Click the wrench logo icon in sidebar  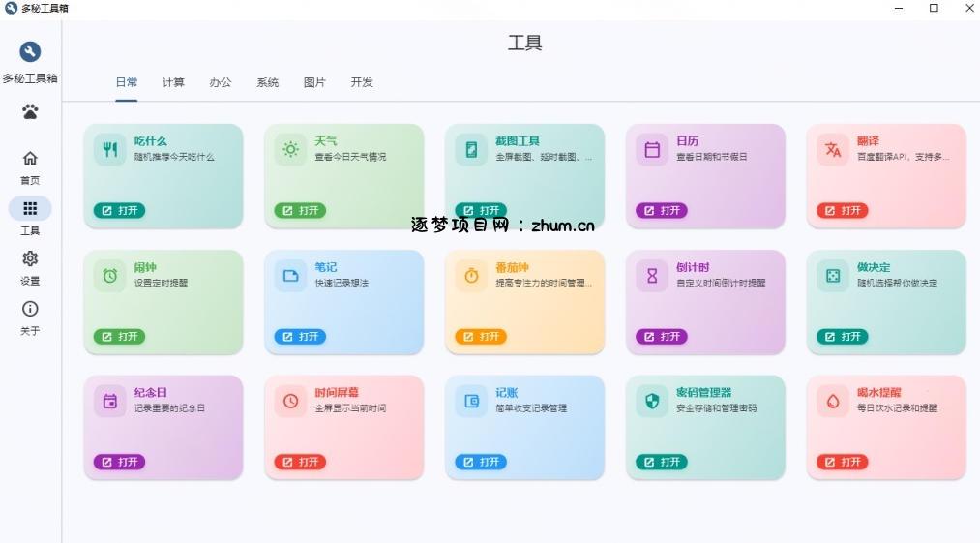tap(30, 51)
